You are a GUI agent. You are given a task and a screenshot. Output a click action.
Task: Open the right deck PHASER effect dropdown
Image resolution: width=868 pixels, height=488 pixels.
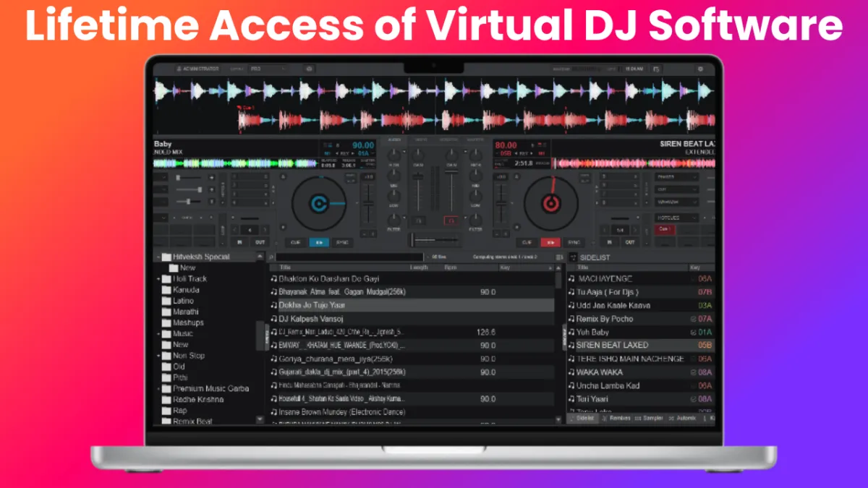click(677, 176)
